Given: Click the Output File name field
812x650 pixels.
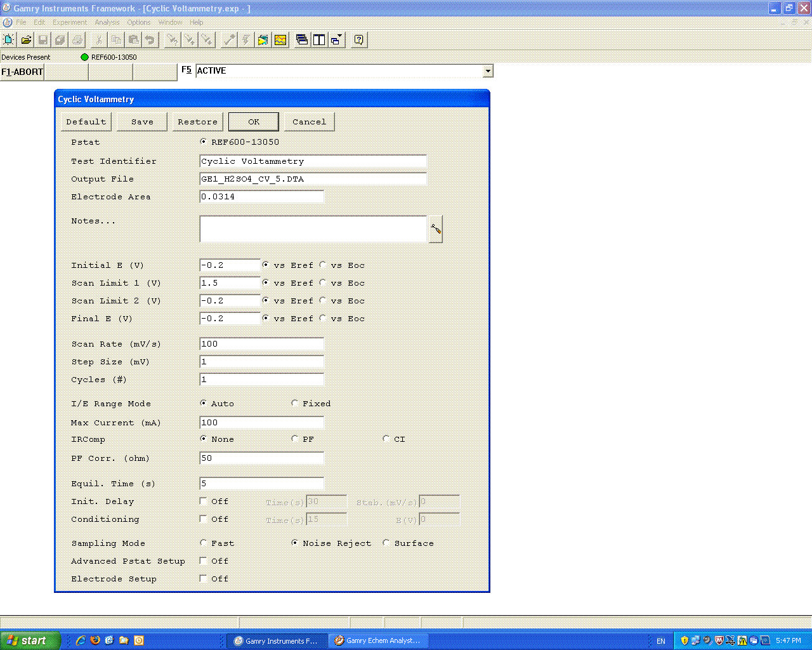Looking at the screenshot, I should point(313,179).
